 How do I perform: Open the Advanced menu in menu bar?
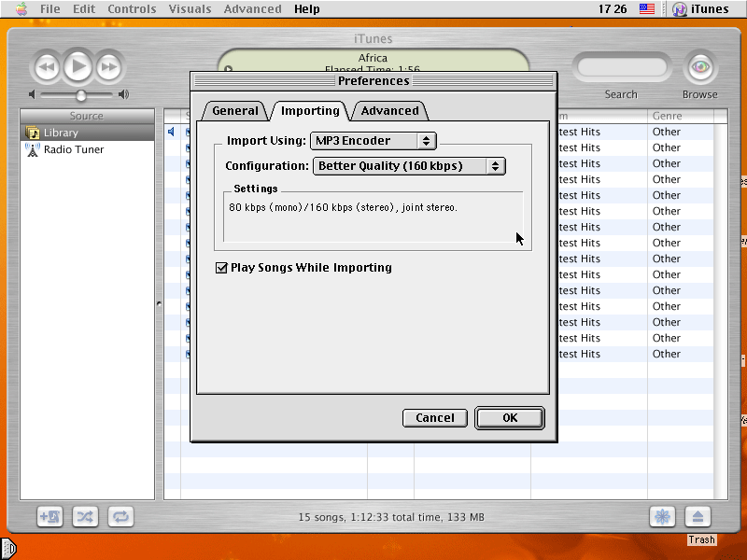[x=252, y=8]
